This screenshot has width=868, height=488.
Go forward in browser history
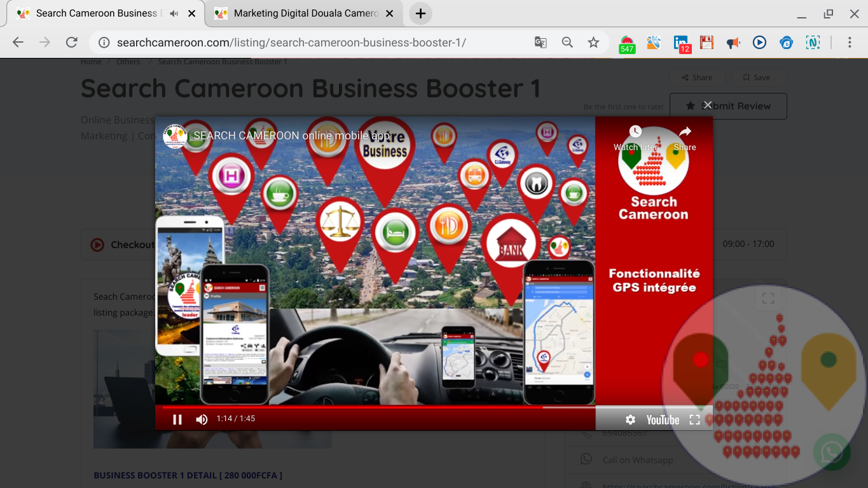[x=45, y=43]
